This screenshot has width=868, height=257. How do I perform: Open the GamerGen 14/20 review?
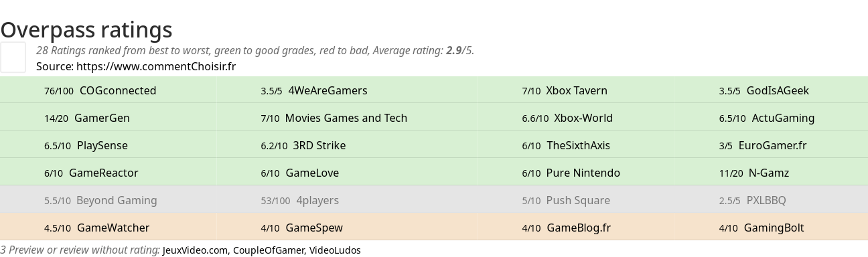(87, 118)
